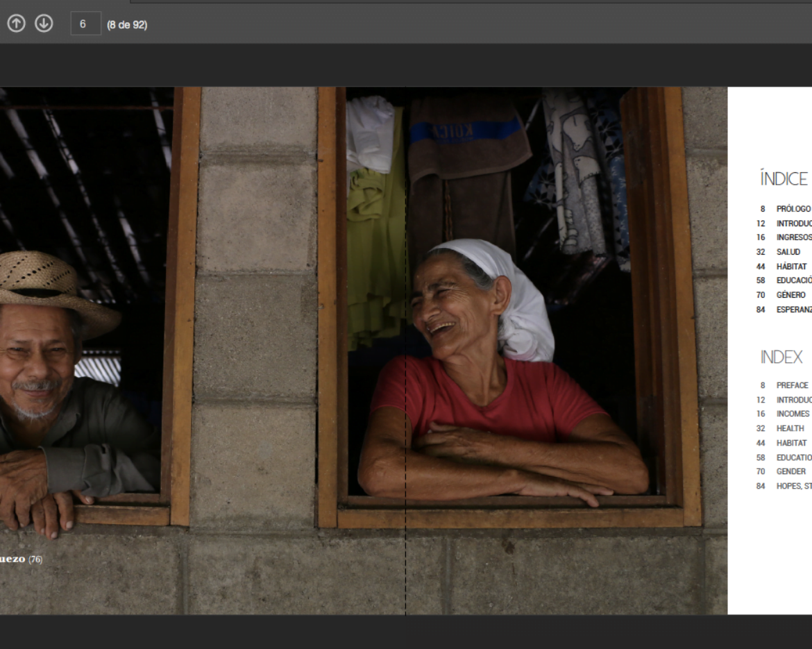Click the photo caption ending with "(76)"
812x649 pixels.
21,559
